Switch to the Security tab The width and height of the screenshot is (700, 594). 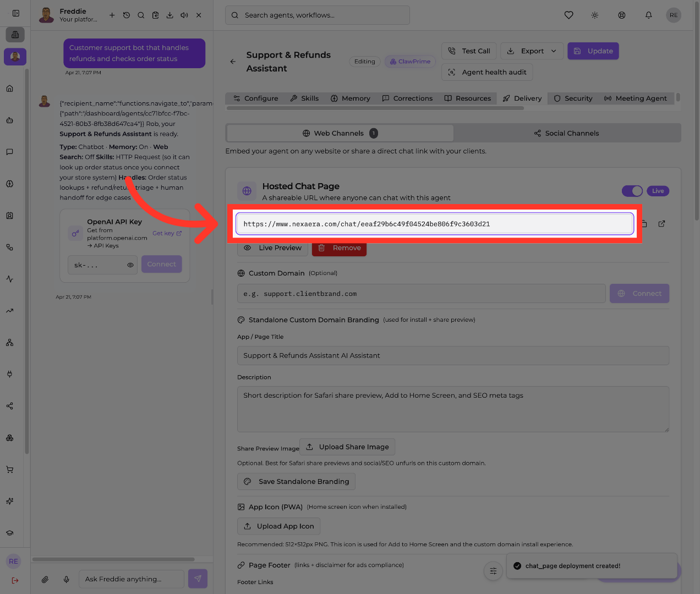click(x=573, y=98)
